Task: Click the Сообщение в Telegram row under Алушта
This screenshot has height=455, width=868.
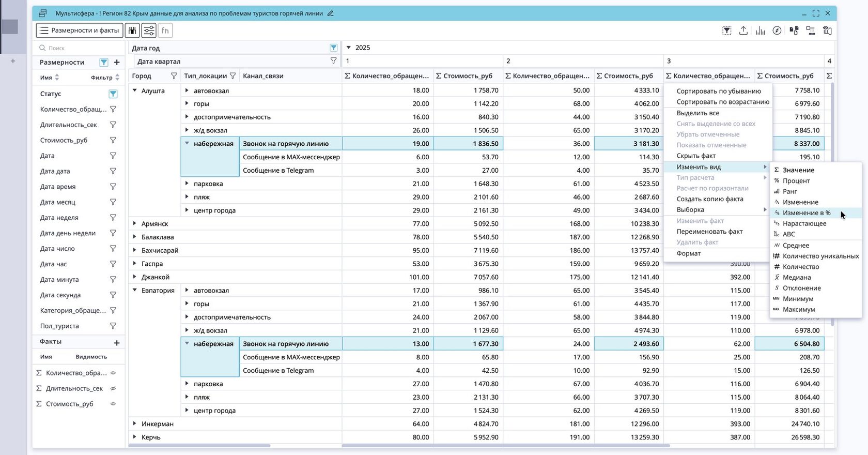Action: tap(290, 170)
